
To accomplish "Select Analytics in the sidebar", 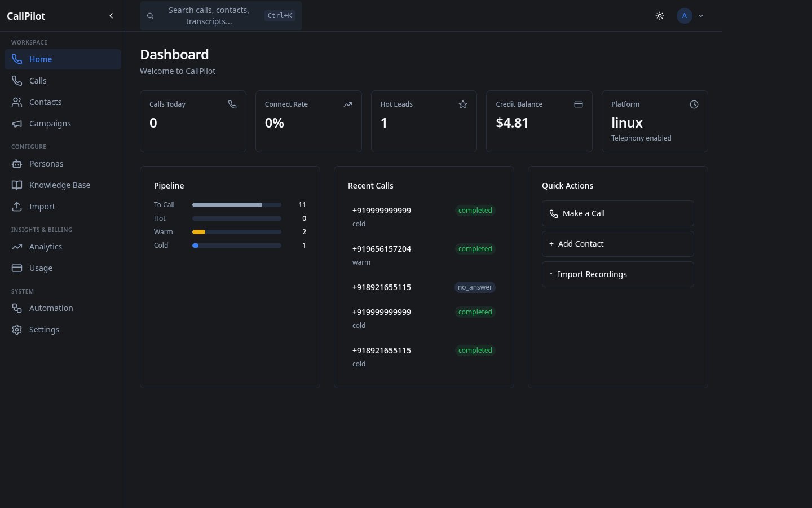I will 63,247.
